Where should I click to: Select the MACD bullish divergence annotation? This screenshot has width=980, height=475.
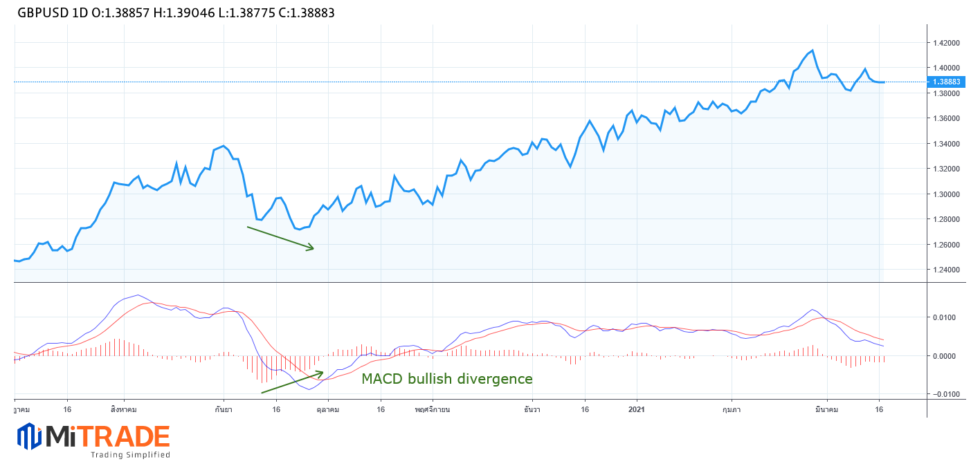(x=446, y=379)
